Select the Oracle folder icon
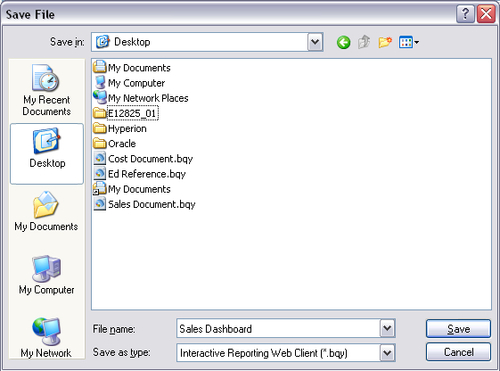The image size is (500, 371). tap(100, 143)
